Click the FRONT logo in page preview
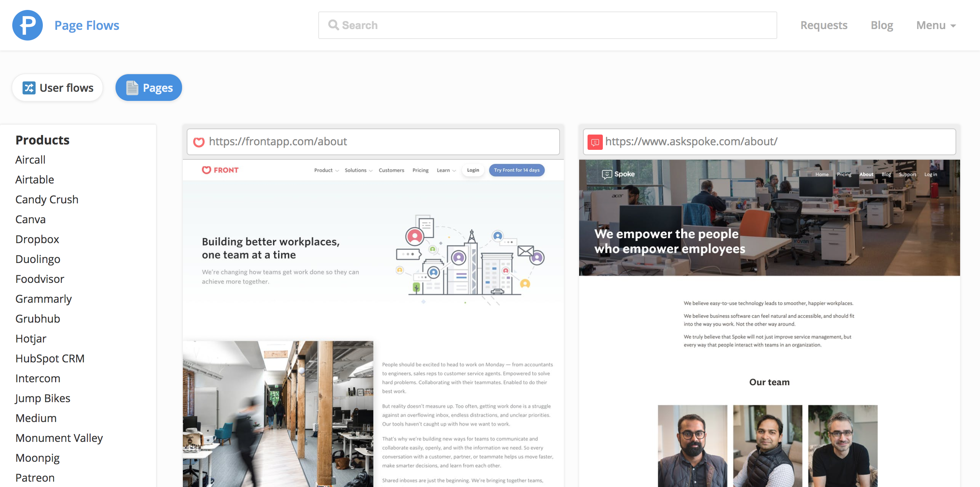 coord(220,170)
